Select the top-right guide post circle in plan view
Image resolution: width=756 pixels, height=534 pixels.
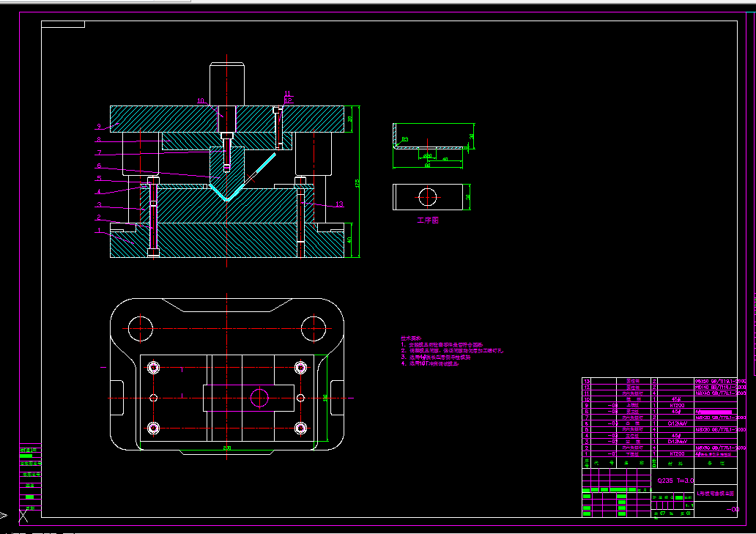click(314, 329)
